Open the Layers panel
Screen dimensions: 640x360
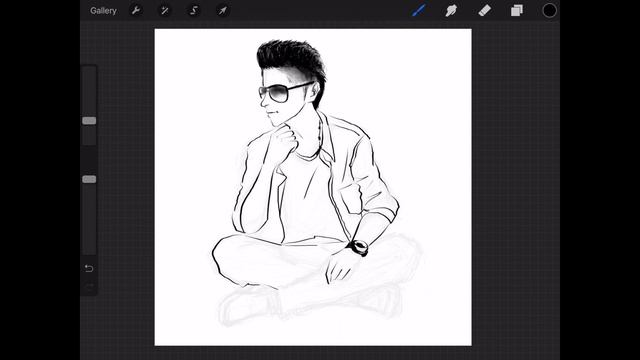click(x=517, y=10)
